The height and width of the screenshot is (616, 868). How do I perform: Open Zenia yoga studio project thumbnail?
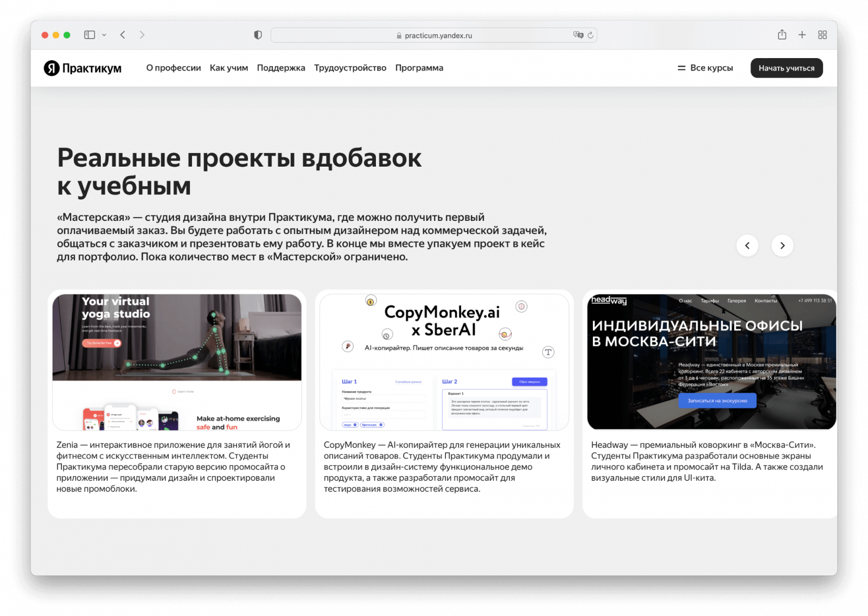(x=177, y=362)
